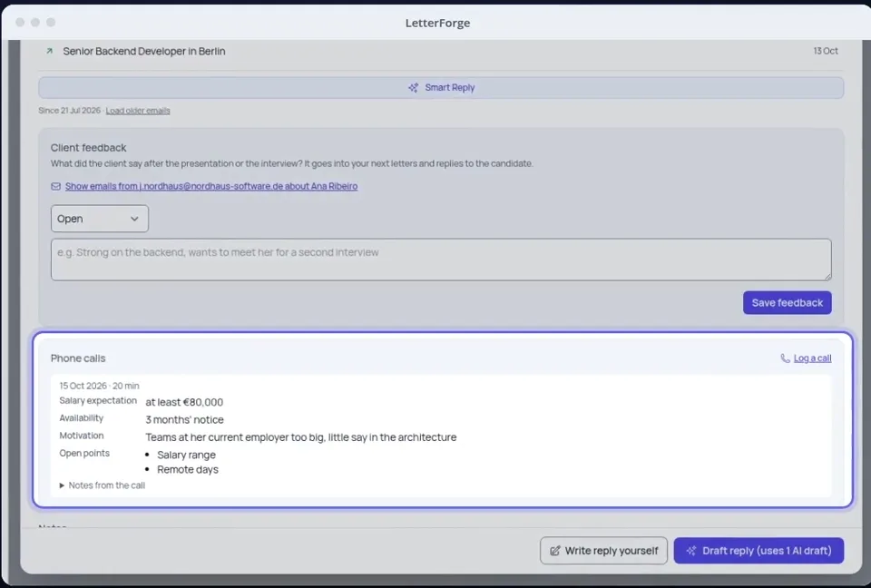Click the resize handle of the feedback text area

827,276
